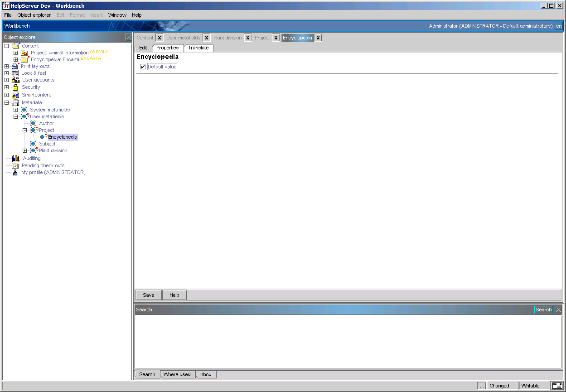Expand the System metafields node
Screen dimensions: 566x392
(x=15, y=110)
